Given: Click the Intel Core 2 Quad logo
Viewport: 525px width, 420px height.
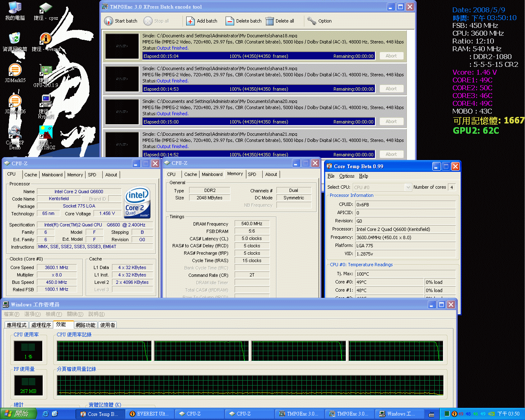Looking at the screenshot, I should click(137, 202).
